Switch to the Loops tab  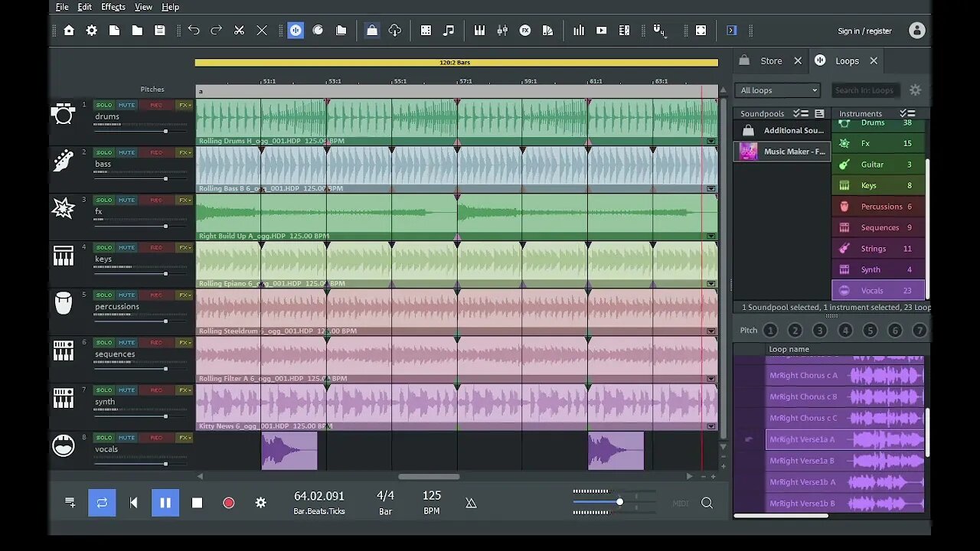[x=847, y=60]
